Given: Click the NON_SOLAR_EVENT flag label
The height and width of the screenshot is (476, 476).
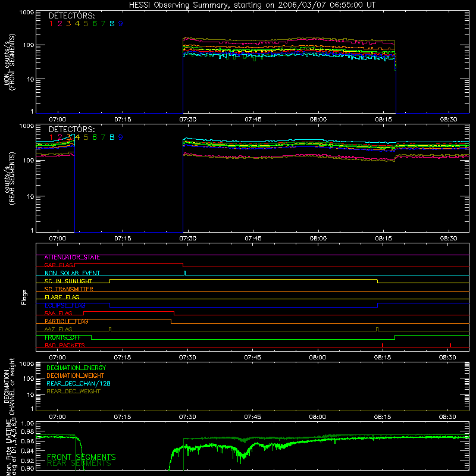Looking at the screenshot, I should (x=72, y=273).
